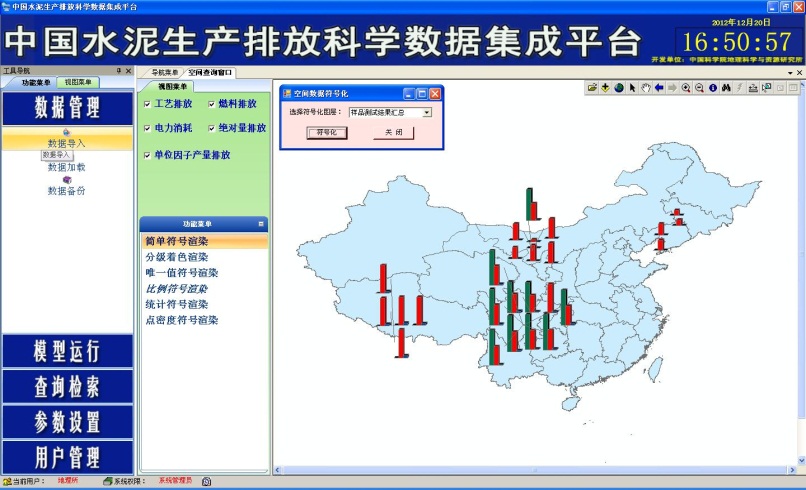Toggle the 燃料排放 checkbox
This screenshot has height=490, width=806.
coord(212,104)
